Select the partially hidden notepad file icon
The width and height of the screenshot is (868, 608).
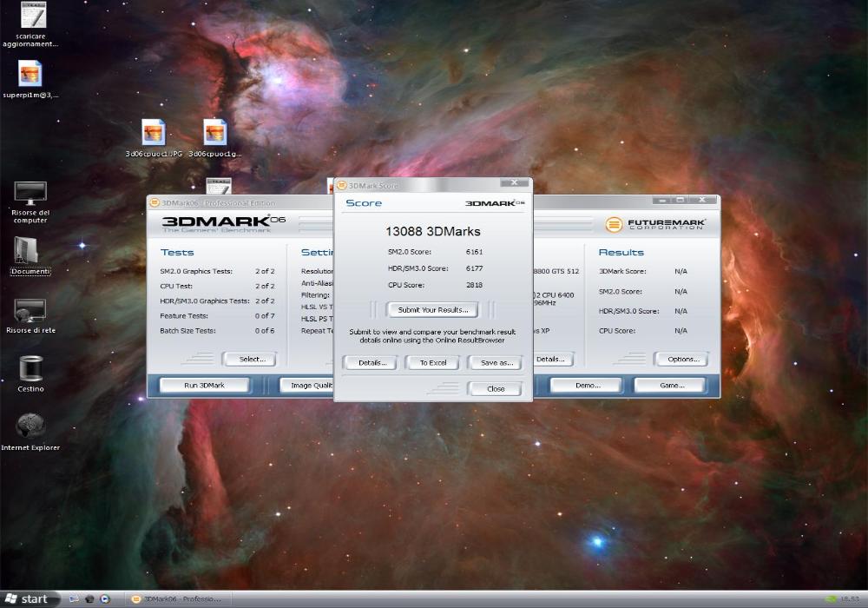219,186
